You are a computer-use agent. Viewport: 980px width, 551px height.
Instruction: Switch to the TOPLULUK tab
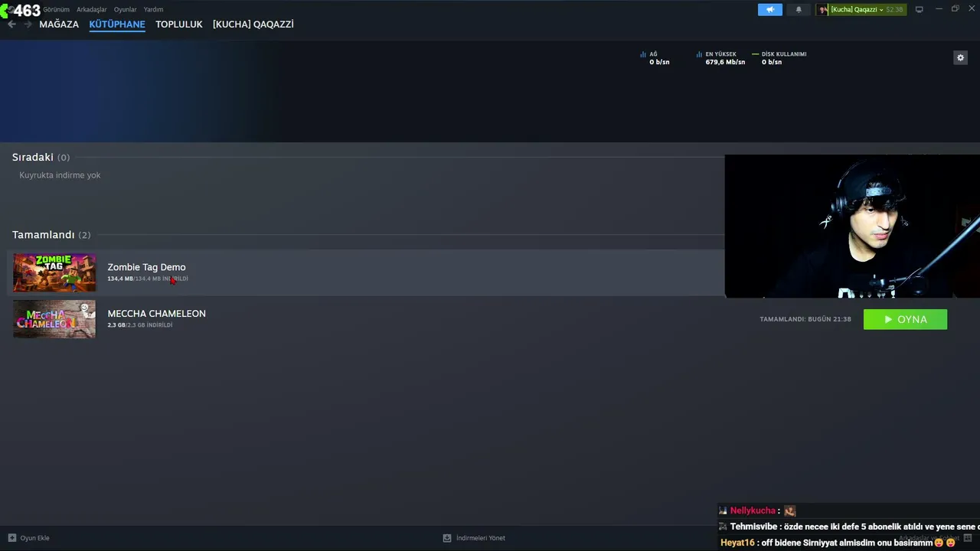(x=179, y=24)
